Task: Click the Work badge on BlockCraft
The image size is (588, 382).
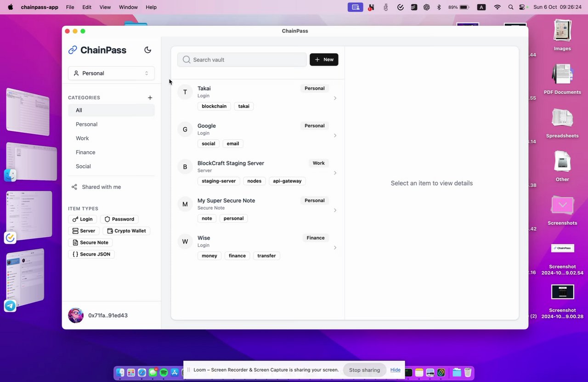Action: coord(318,163)
